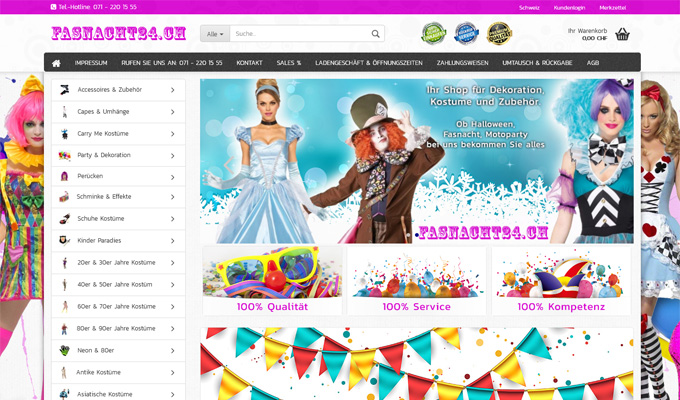Click the wig icon beside Perücken

(65, 176)
